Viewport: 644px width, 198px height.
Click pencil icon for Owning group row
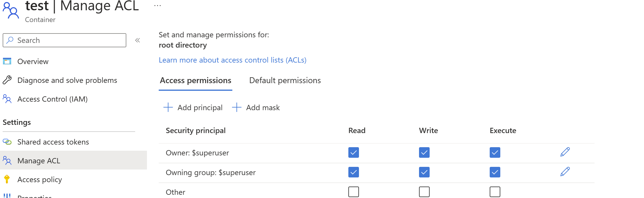coord(565,172)
